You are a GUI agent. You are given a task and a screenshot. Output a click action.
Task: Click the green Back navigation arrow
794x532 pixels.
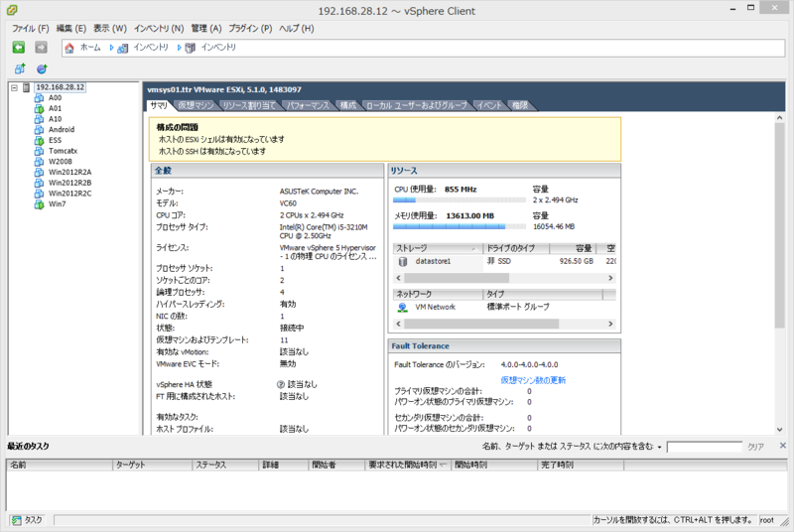tap(19, 47)
